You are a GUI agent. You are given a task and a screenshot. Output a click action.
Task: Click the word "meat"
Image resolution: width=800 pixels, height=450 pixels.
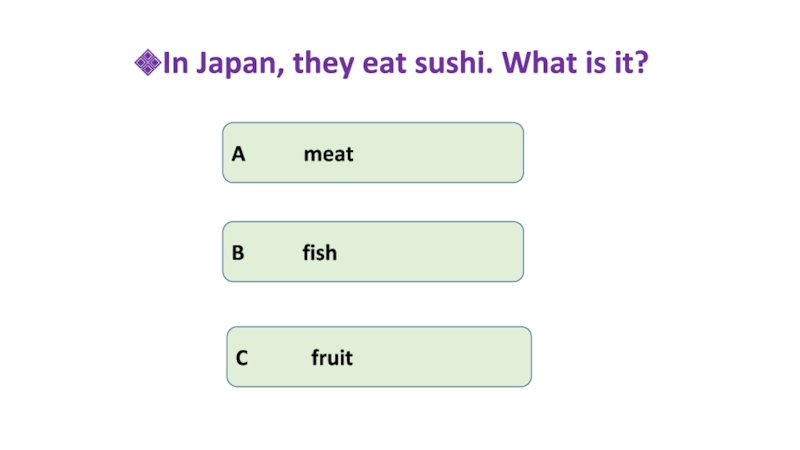329,155
